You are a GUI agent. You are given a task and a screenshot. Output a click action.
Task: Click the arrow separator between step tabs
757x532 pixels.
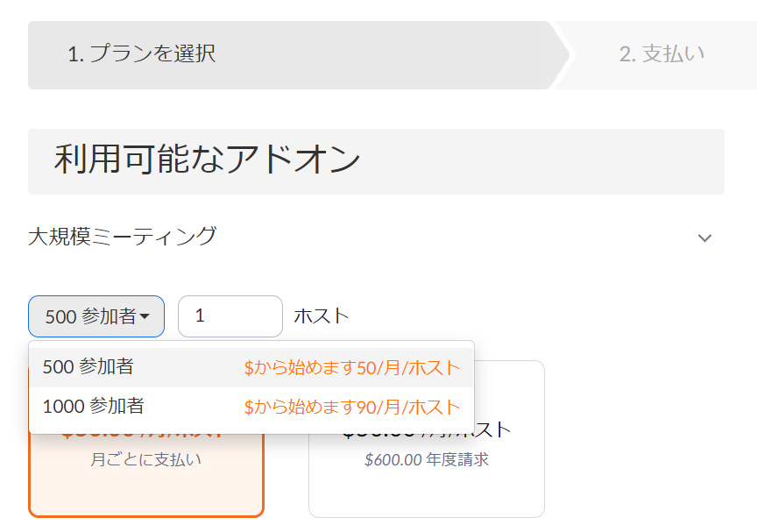pos(562,54)
